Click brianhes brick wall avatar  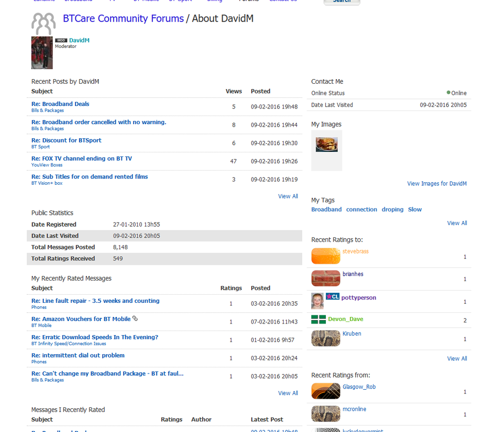(325, 279)
